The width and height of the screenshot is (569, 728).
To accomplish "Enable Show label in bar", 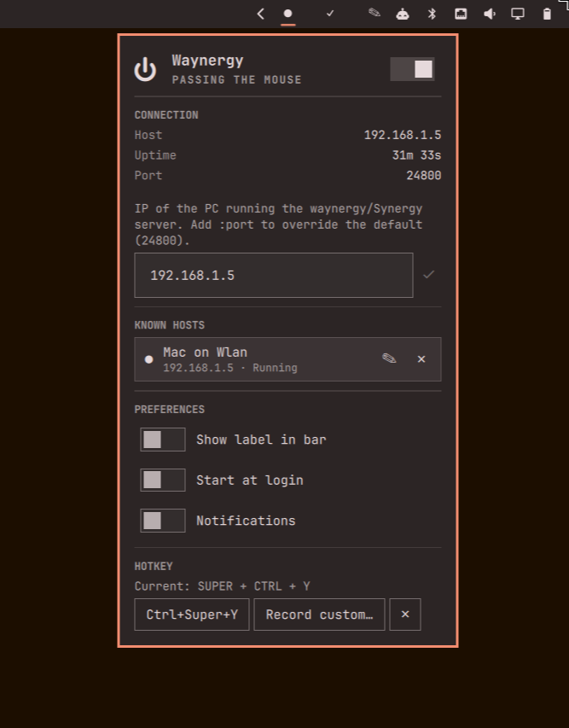I will [x=163, y=440].
